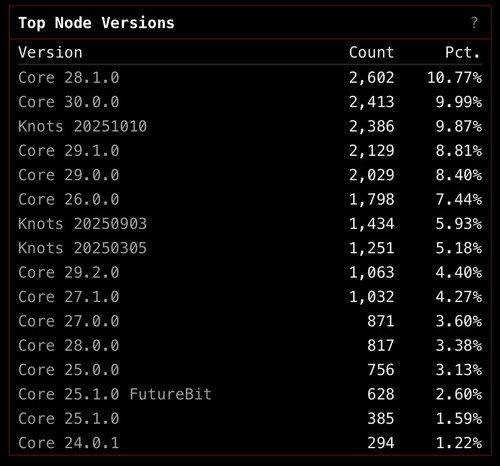Click the percentage 9.87%
Viewport: 500px width, 466px height.
[x=459, y=126]
